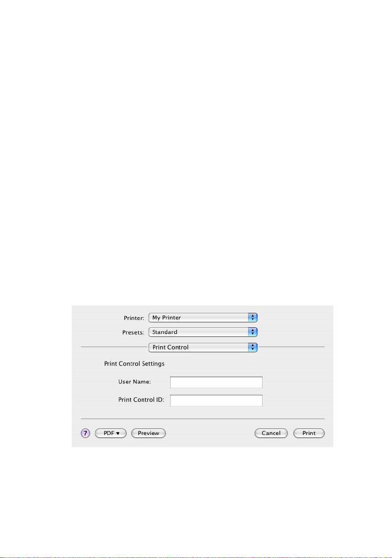Click the Print Control Settings heading
Viewport: 392px width, 558px height.
pos(135,364)
